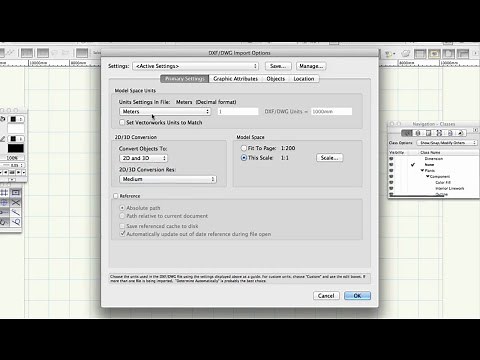Image resolution: width=480 pixels, height=360 pixels.
Task: Switch to the Primary Settings tab
Action: 185,79
